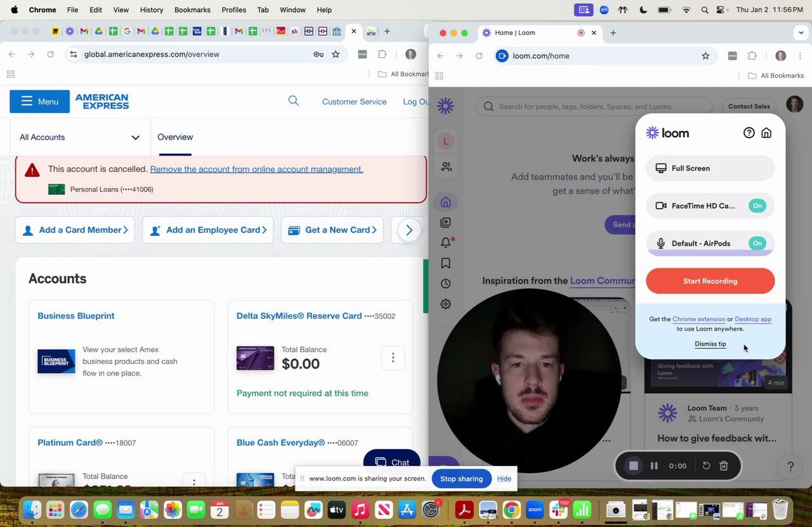Image resolution: width=812 pixels, height=527 pixels.
Task: Click the Loom search field
Action: [x=594, y=106]
